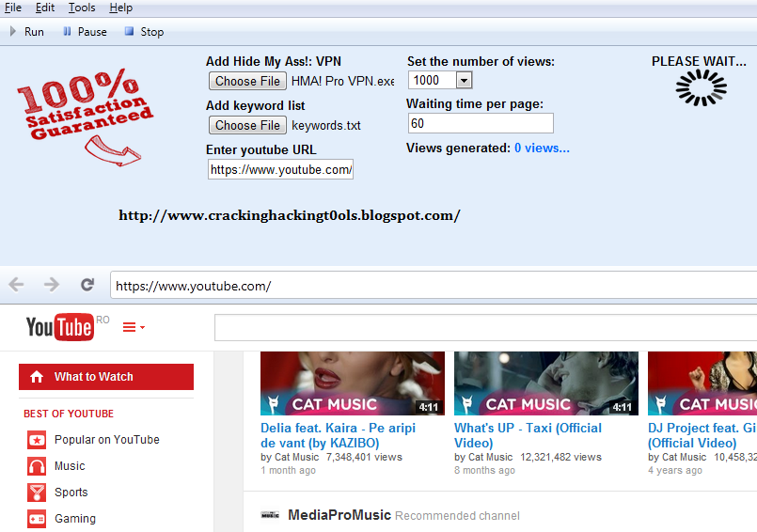Open the Music channel link
Screen dimensions: 757x532
pos(70,466)
